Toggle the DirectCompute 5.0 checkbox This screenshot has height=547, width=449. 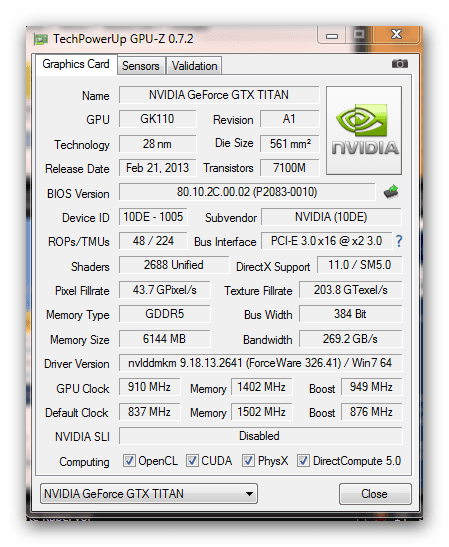tap(303, 461)
